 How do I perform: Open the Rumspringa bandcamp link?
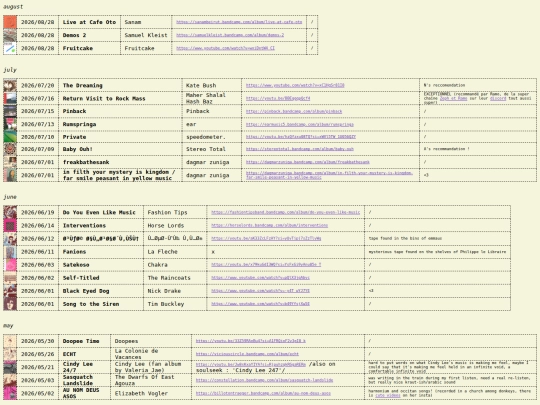tap(300, 124)
